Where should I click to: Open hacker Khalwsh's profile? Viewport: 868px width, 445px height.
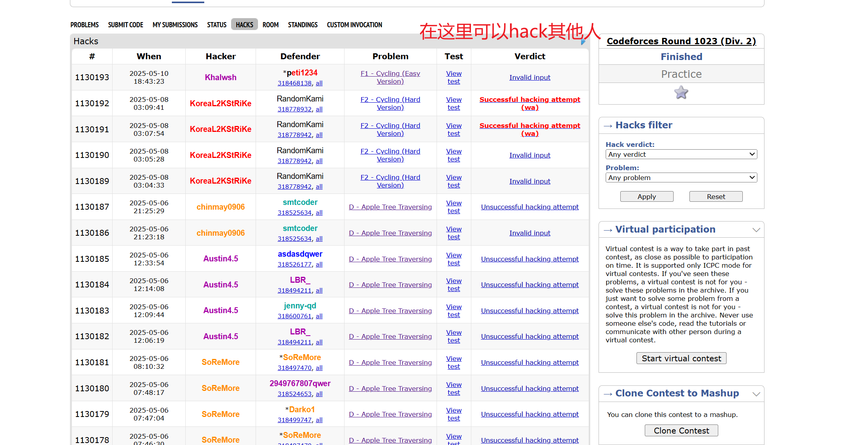[220, 77]
